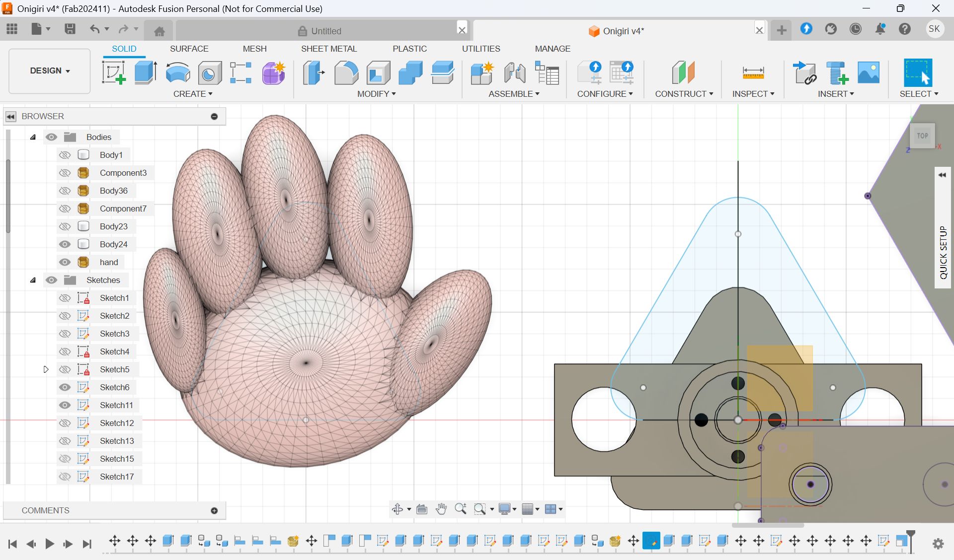This screenshot has height=560, width=954.
Task: Open the CREATE menu dropdown
Action: [x=193, y=94]
